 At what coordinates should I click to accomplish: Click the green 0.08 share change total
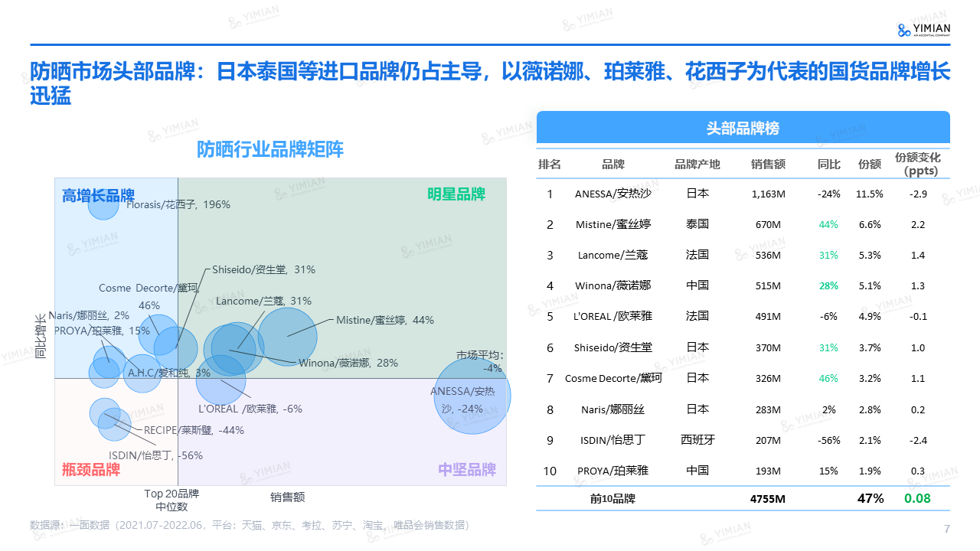click(x=917, y=499)
